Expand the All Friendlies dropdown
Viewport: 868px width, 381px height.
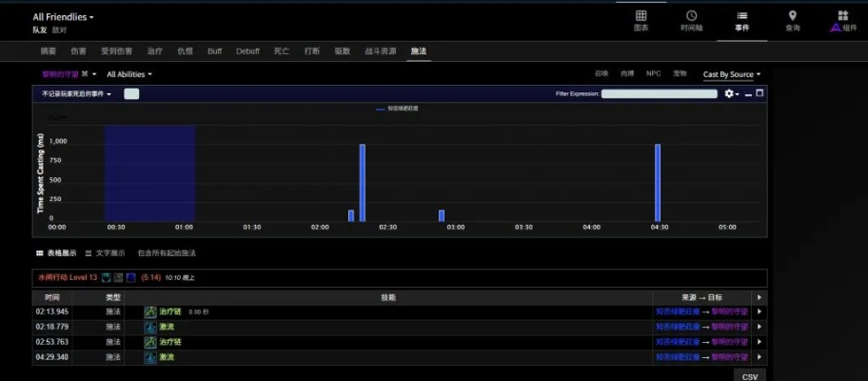(x=64, y=17)
